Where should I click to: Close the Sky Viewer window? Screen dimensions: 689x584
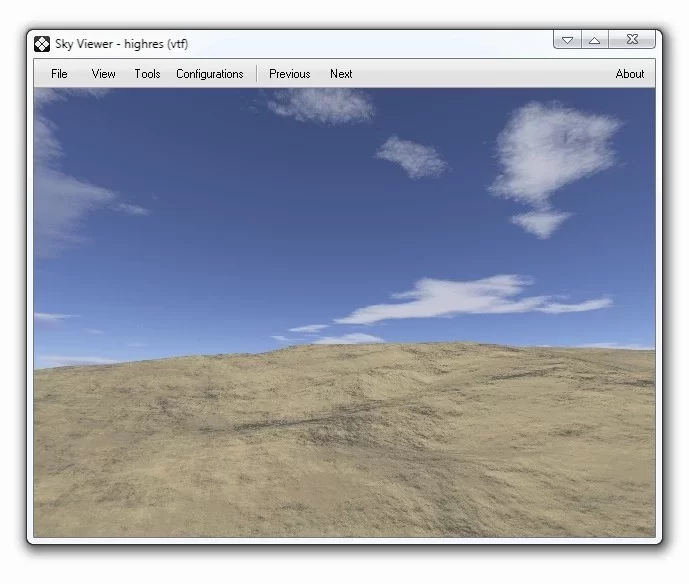coord(632,40)
